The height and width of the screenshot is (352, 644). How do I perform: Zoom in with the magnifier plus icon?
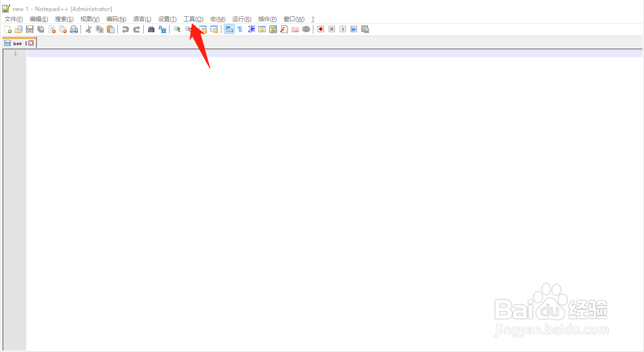177,29
